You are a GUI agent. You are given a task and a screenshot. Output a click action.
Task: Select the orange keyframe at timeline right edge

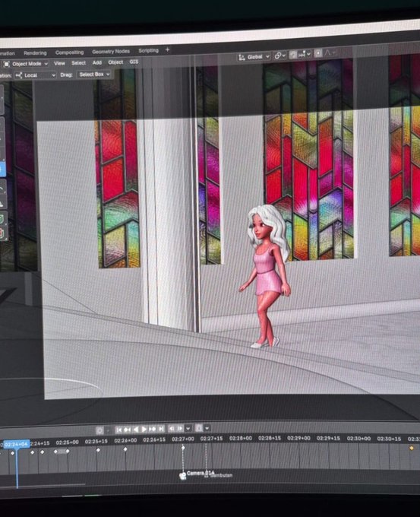411,448
